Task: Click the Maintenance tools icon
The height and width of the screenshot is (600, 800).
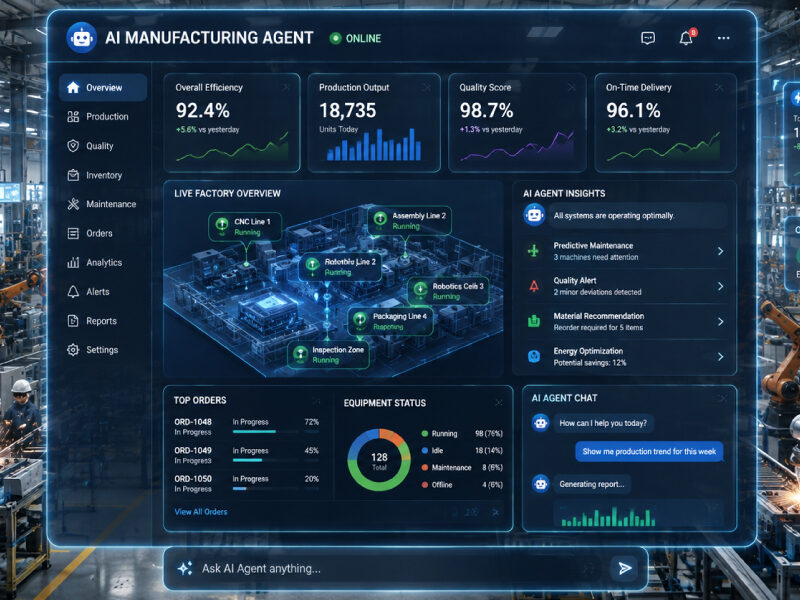Action: click(x=73, y=204)
